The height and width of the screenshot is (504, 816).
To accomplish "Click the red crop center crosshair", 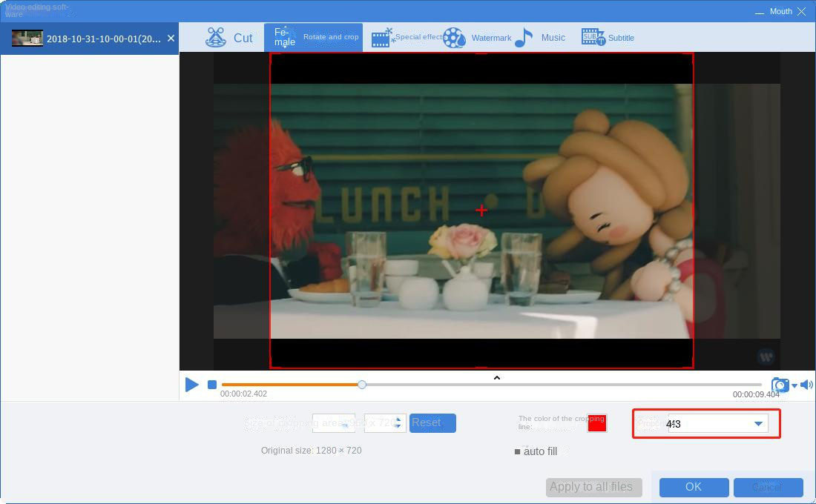I will (481, 210).
